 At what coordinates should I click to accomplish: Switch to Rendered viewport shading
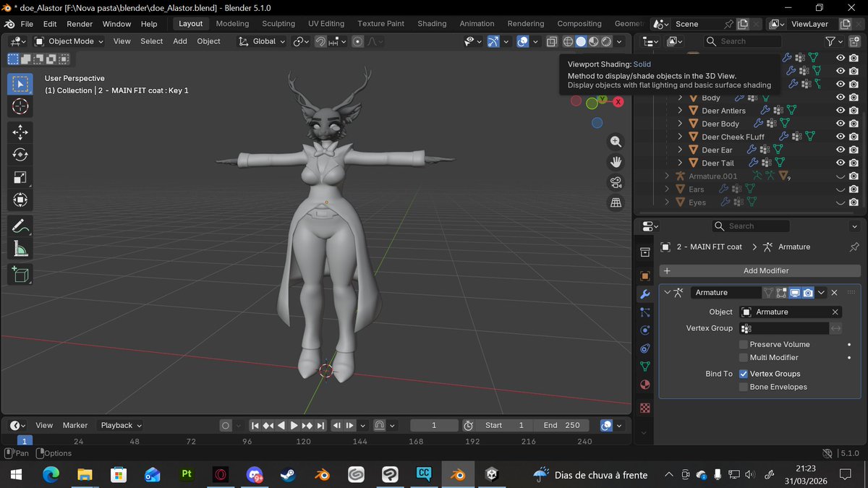tap(607, 41)
